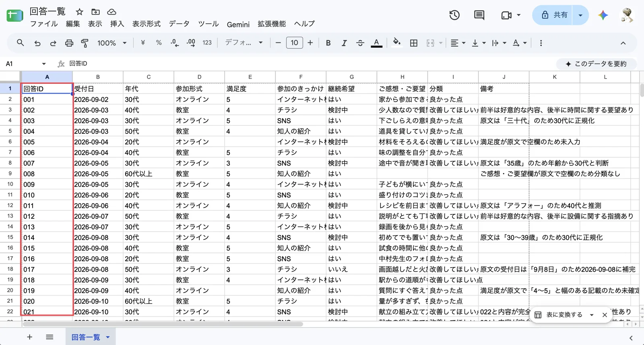Open the text color picker
The height and width of the screenshot is (345, 644).
[x=376, y=43]
